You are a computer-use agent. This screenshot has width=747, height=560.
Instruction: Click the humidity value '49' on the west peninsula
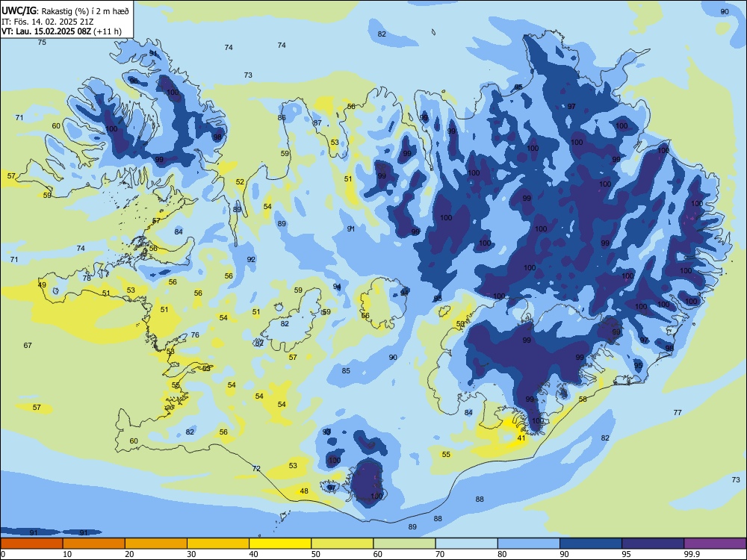coord(42,285)
